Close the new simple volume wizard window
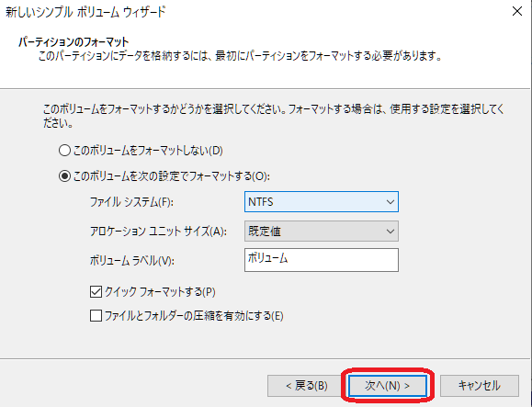This screenshot has width=532, height=407. tap(517, 11)
